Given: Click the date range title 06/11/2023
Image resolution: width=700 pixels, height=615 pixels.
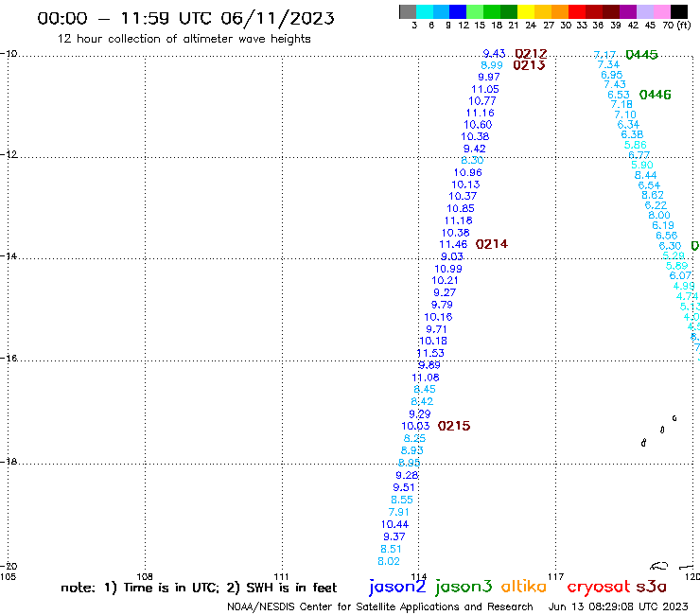Looking at the screenshot, I should [277, 18].
